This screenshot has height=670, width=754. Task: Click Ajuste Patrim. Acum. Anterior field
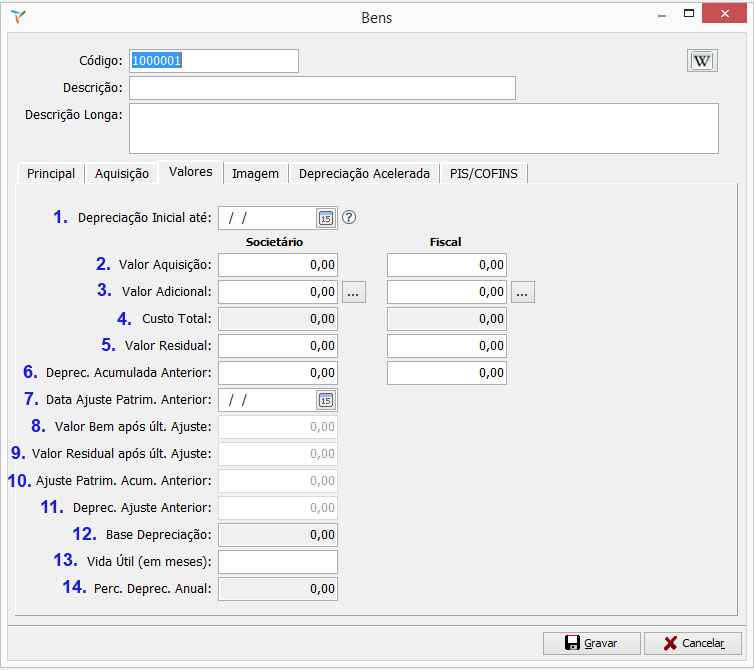point(278,481)
